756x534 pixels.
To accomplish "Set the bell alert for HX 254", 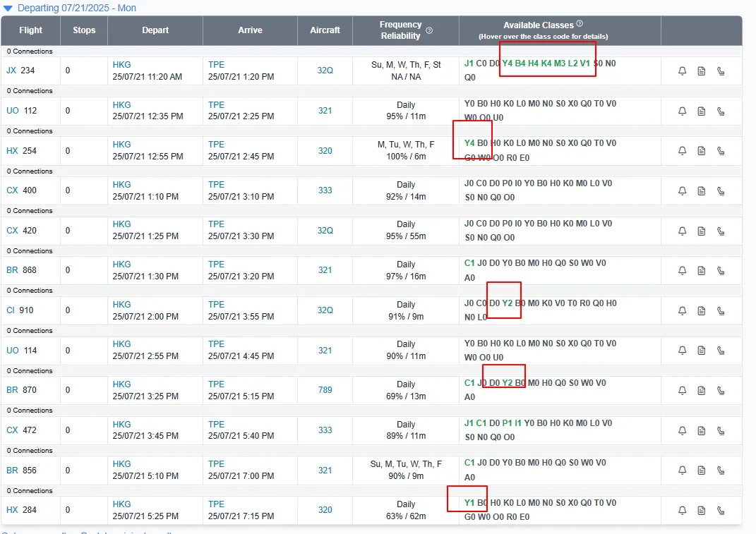I will point(682,151).
